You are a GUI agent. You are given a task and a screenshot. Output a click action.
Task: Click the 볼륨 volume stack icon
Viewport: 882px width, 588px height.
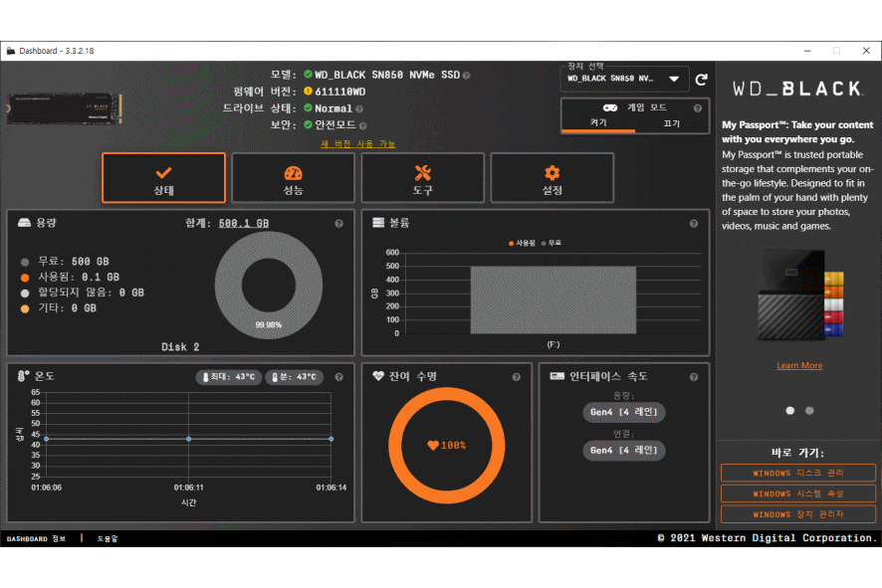[x=378, y=223]
